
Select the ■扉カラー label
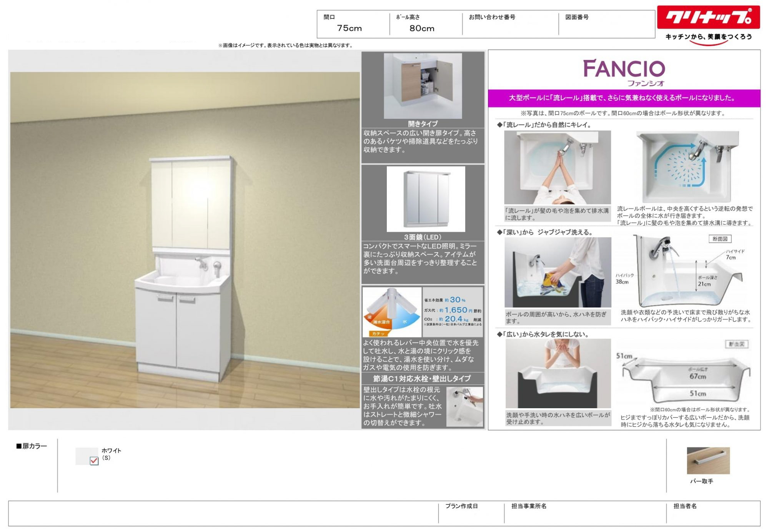pos(32,446)
